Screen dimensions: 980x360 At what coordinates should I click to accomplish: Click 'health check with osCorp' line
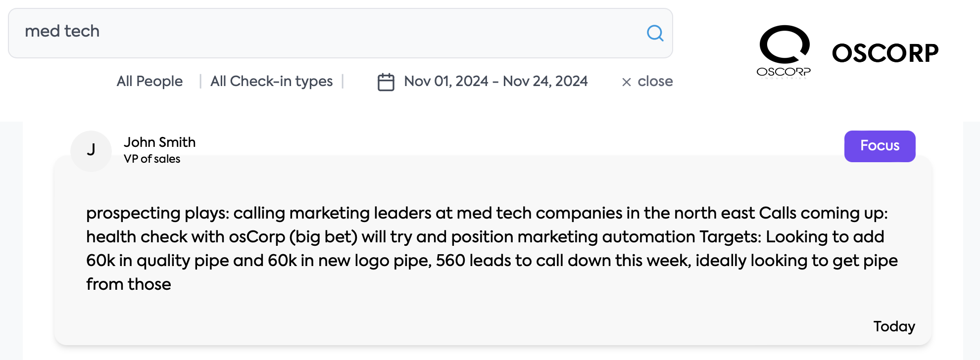click(186, 237)
